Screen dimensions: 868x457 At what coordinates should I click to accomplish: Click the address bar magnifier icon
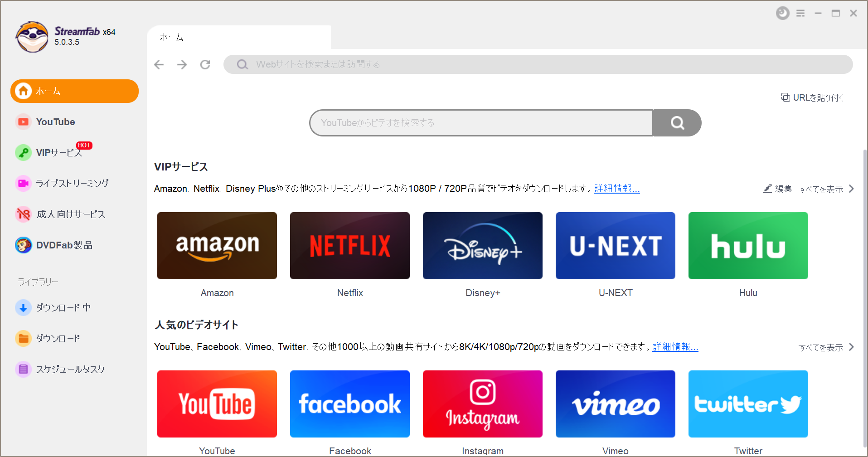242,64
